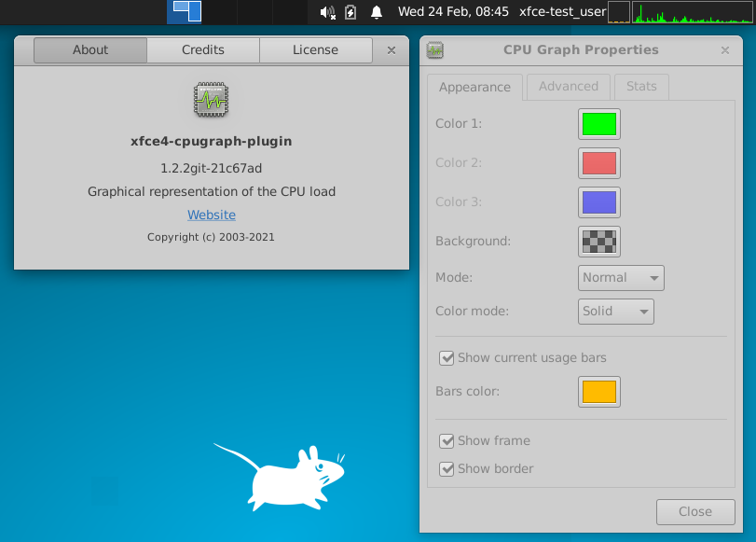Image resolution: width=756 pixels, height=542 pixels.
Task: Switch to the About tab
Action: [90, 50]
